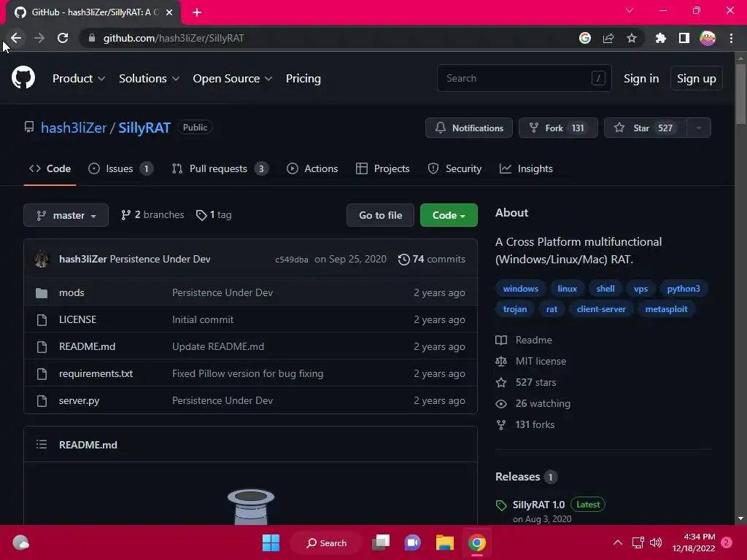Reload the page using refresh icon
Screen dimensions: 747x560
tap(63, 38)
